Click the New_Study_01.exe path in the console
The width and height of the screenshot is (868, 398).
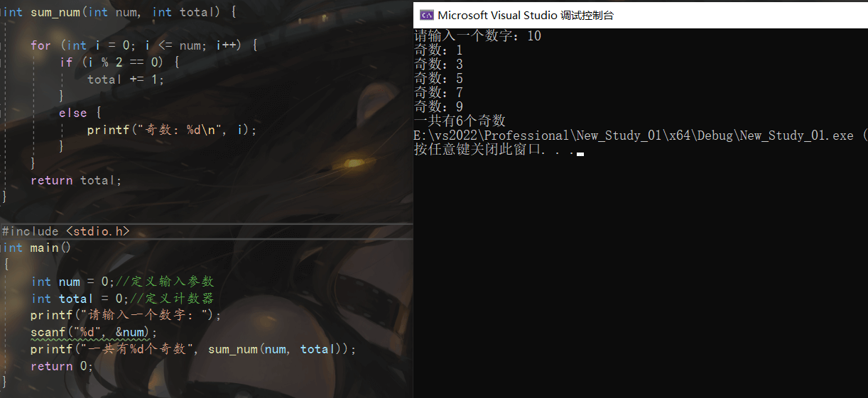(796, 135)
